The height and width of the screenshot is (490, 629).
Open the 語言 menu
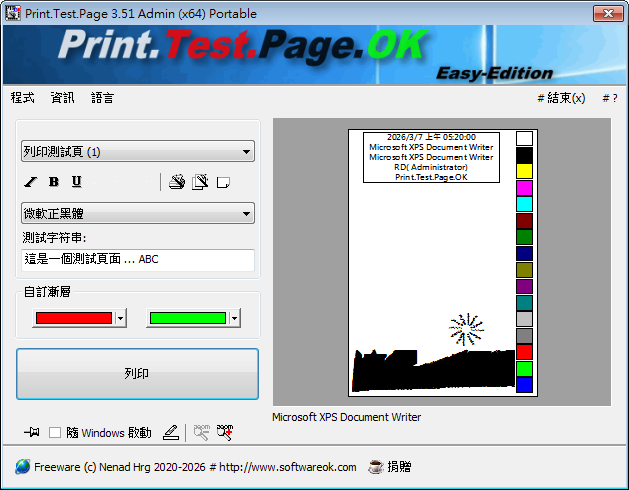click(x=103, y=98)
